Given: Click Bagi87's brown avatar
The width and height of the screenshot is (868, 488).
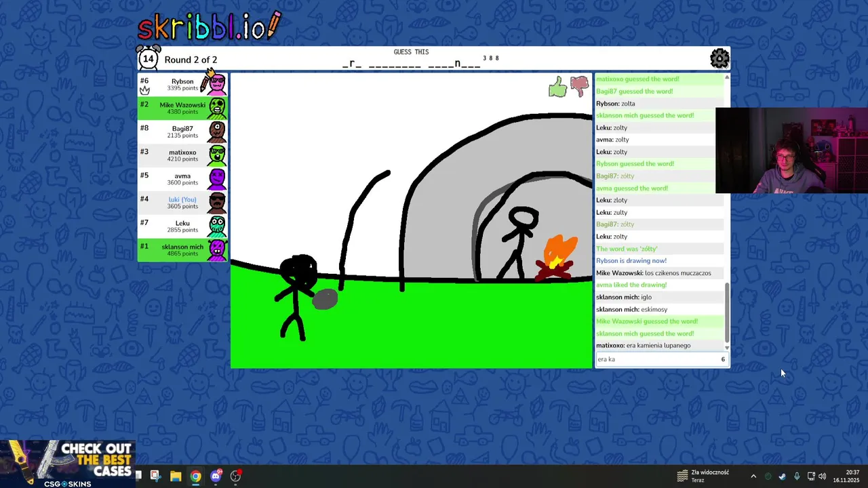Looking at the screenshot, I should (x=217, y=131).
